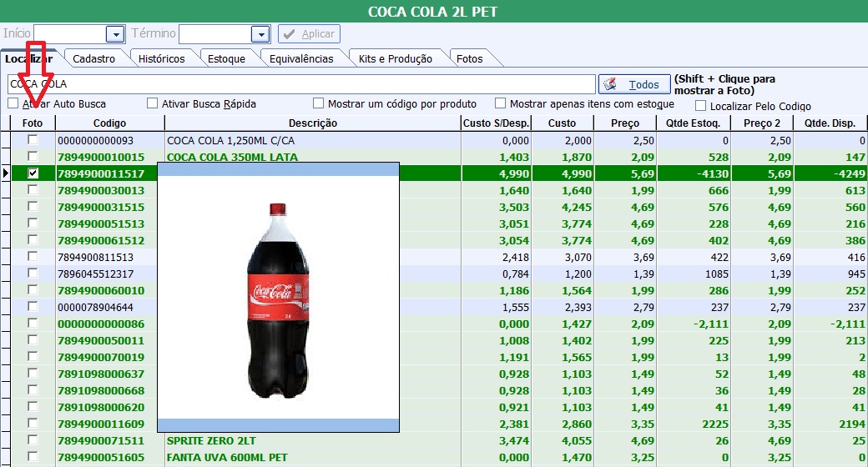Screen dimensions: 868x467
Task: Click the Custo column header
Action: point(562,123)
